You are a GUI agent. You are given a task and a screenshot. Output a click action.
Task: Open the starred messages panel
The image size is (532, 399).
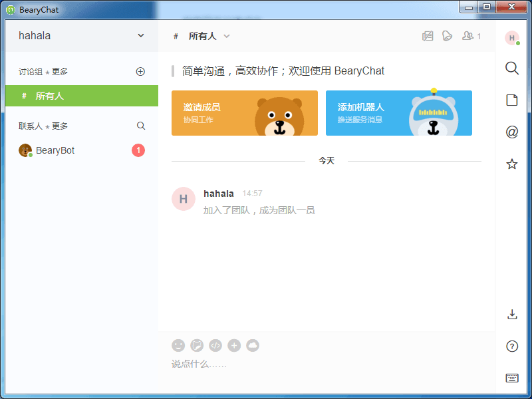pyautogui.click(x=511, y=164)
